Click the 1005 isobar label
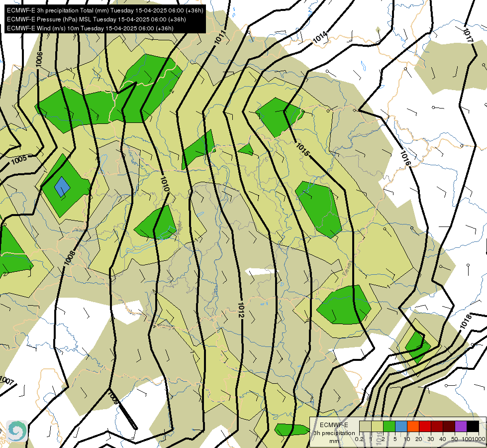This screenshot has height=448, width=487. pyautogui.click(x=19, y=160)
